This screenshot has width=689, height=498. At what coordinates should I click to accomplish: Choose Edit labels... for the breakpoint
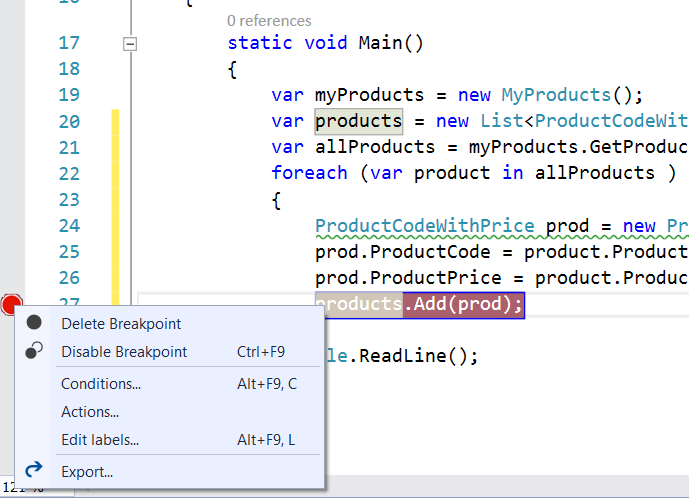coord(100,440)
